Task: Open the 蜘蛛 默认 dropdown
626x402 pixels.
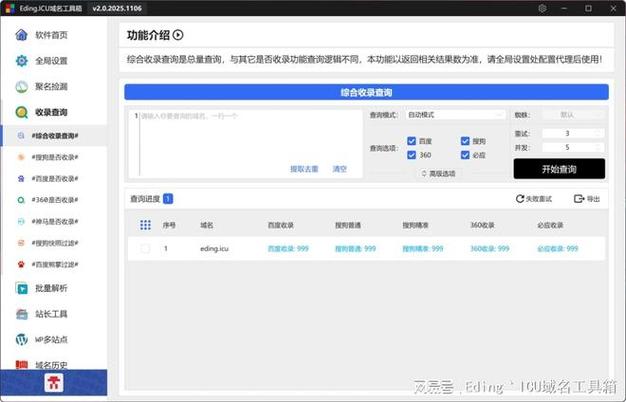Action: (x=573, y=115)
